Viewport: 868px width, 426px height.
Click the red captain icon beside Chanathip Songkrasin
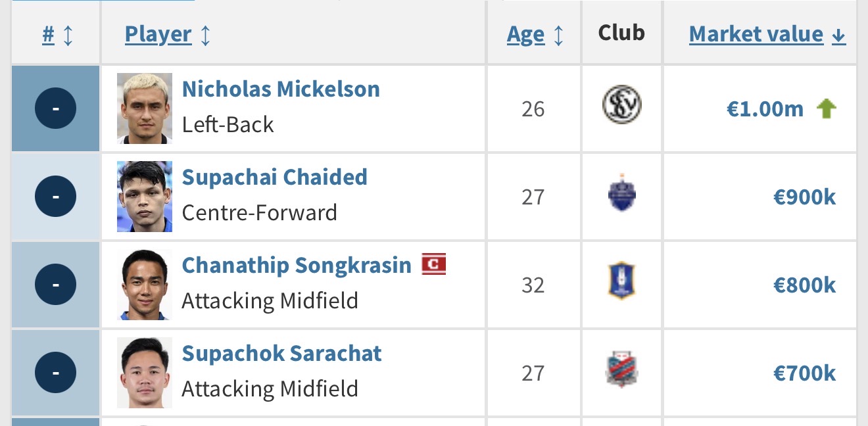point(434,264)
